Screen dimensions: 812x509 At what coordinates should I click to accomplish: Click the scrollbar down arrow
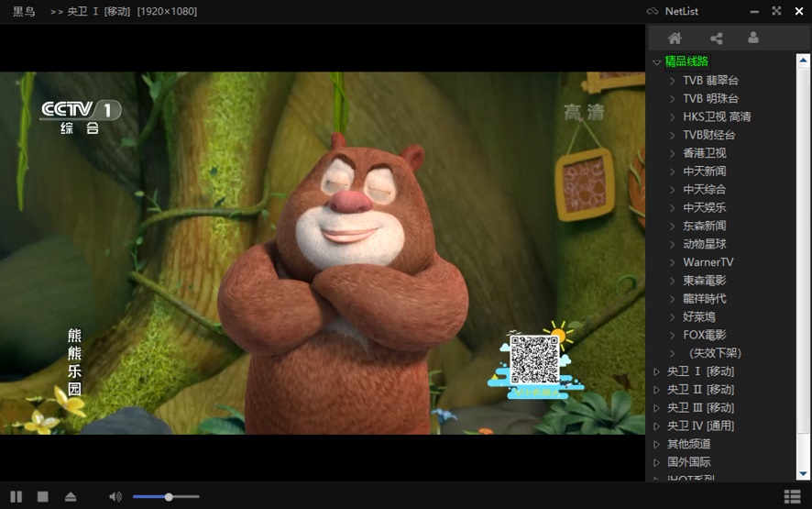[803, 474]
